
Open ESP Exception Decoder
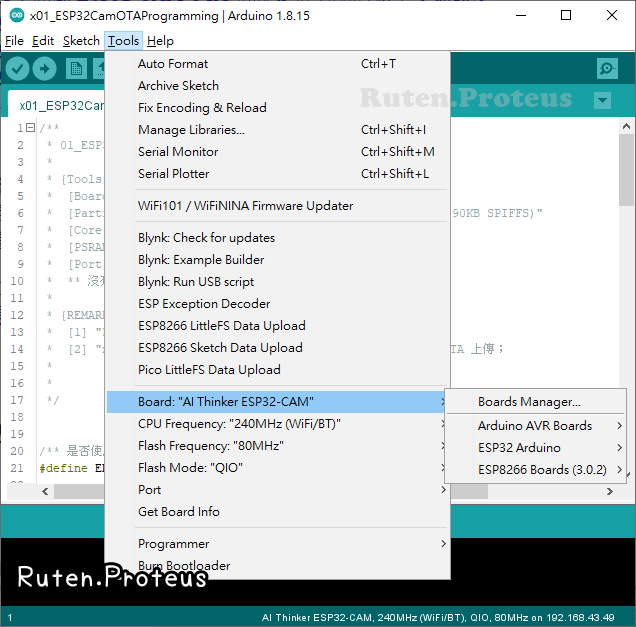tap(278, 304)
